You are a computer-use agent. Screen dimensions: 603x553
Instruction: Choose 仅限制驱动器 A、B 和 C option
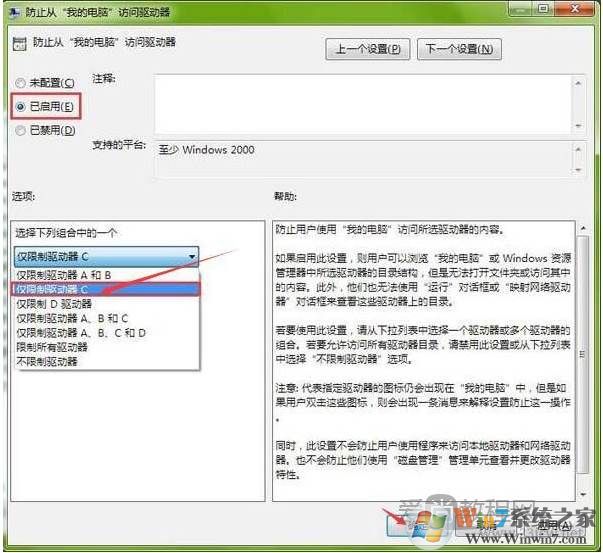107,318
